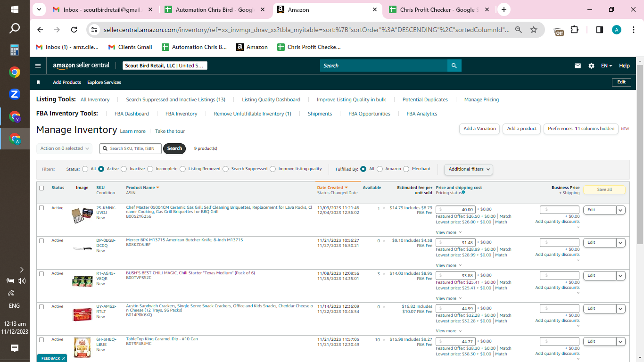Open the Action on 0 selected dropdown
The width and height of the screenshot is (644, 362).
pyautogui.click(x=64, y=148)
